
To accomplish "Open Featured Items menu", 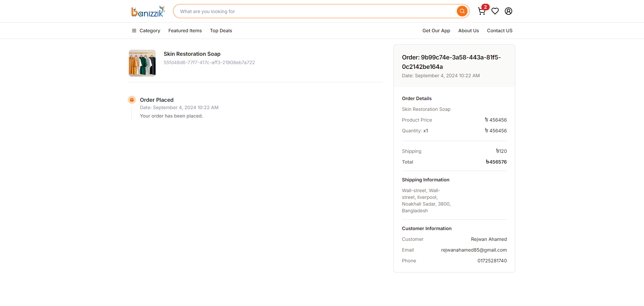I will [x=185, y=31].
